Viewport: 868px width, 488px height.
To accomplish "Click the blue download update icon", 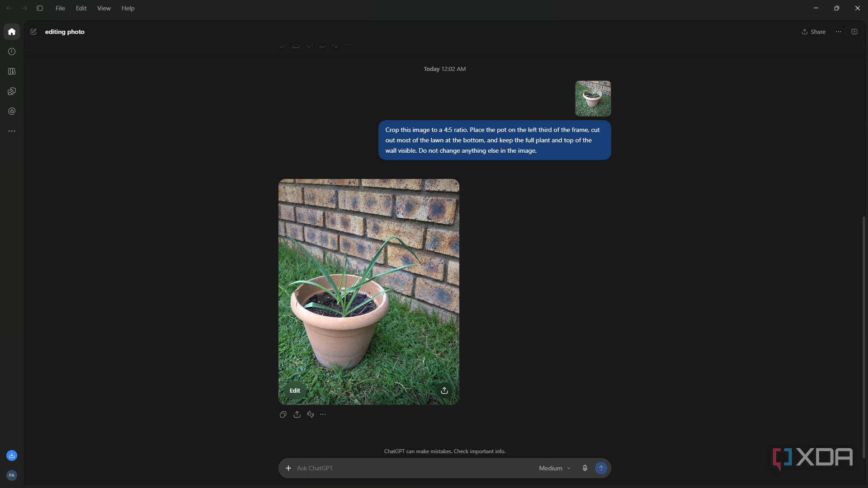I will [x=12, y=455].
